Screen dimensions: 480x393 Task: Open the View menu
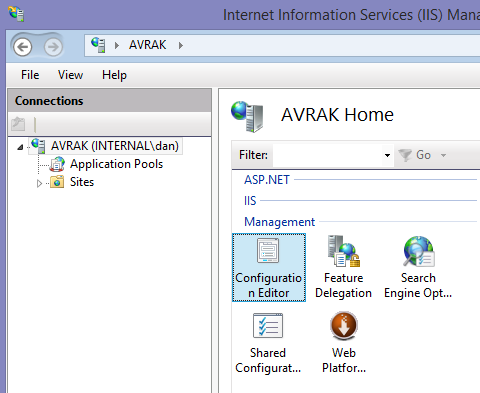click(x=70, y=75)
